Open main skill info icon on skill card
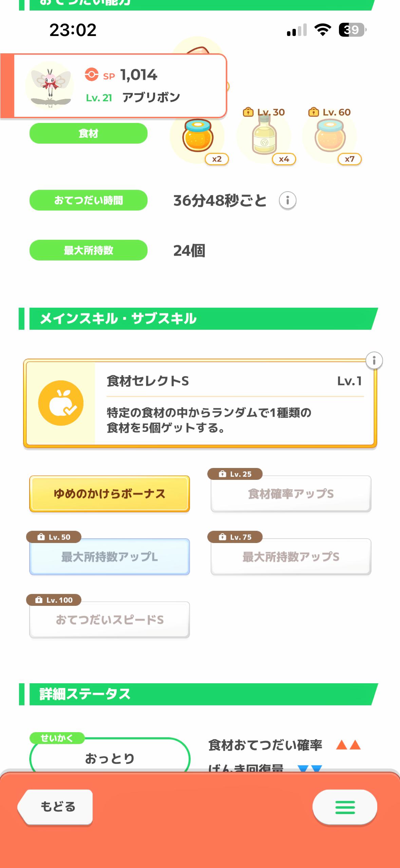The image size is (400, 868). [x=374, y=360]
